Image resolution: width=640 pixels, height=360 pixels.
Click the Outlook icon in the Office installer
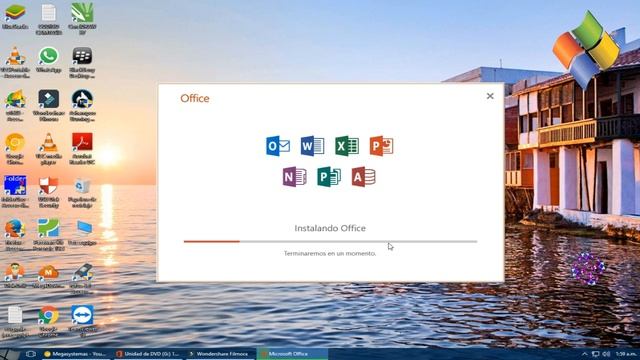(x=278, y=146)
